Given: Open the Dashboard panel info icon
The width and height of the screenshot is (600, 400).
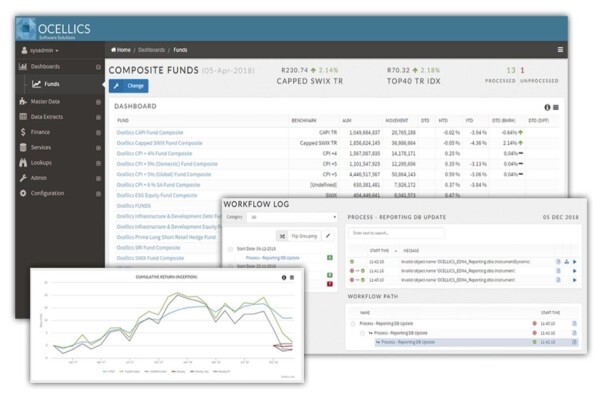Looking at the screenshot, I should (x=547, y=108).
